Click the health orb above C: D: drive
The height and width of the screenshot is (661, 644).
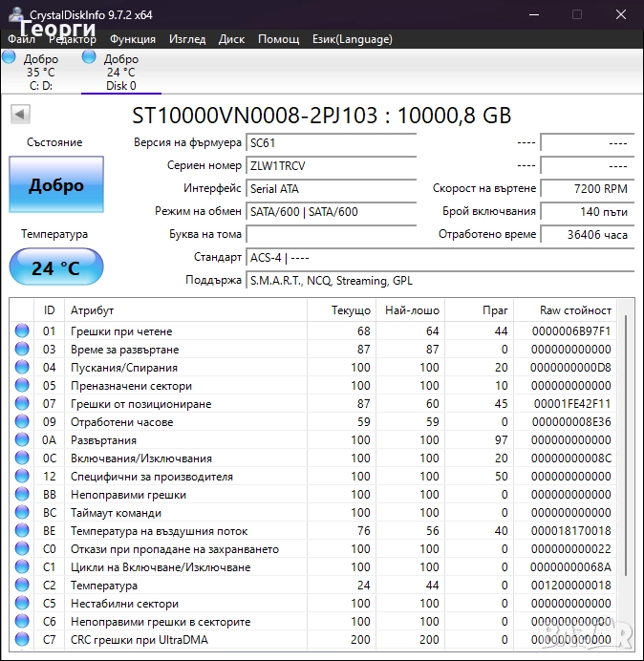(10, 57)
